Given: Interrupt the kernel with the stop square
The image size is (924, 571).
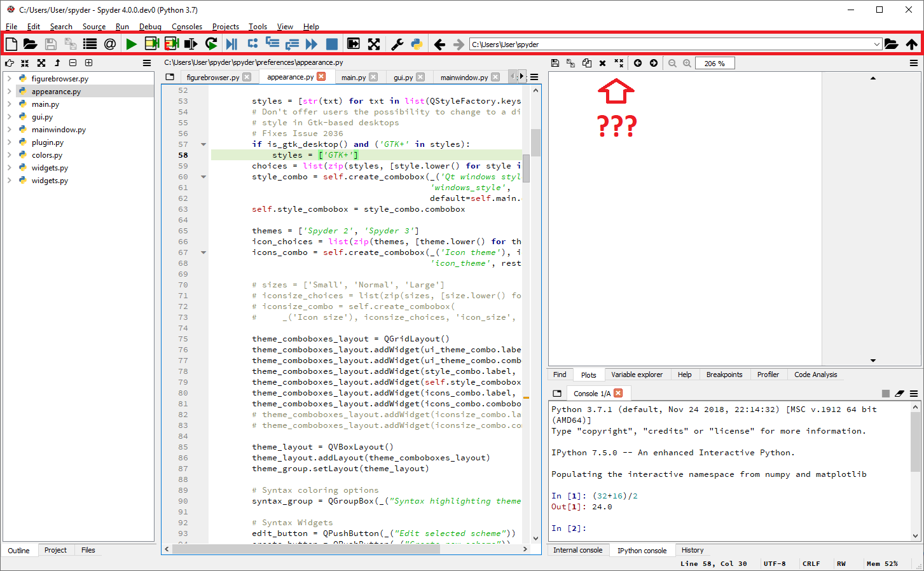Looking at the screenshot, I should pyautogui.click(x=886, y=394).
